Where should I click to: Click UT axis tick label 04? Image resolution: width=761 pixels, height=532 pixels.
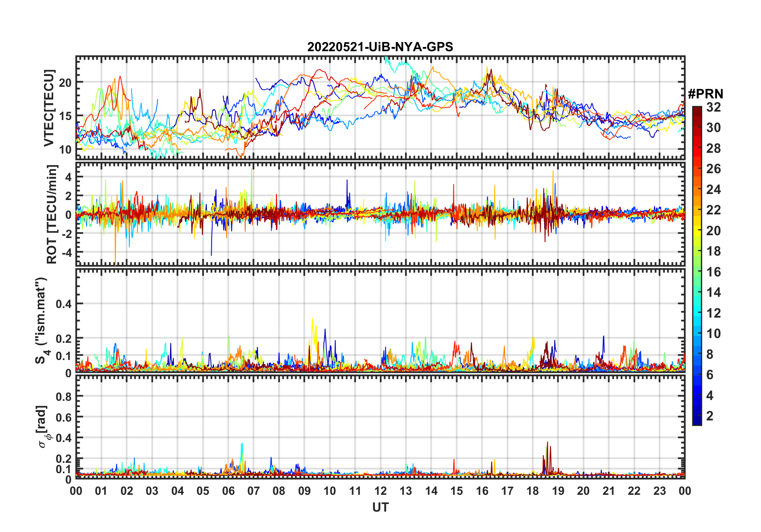coord(178,491)
